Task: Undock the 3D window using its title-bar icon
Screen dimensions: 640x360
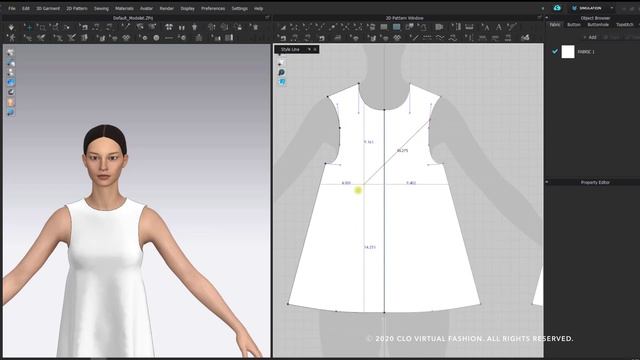Action: coord(267,18)
